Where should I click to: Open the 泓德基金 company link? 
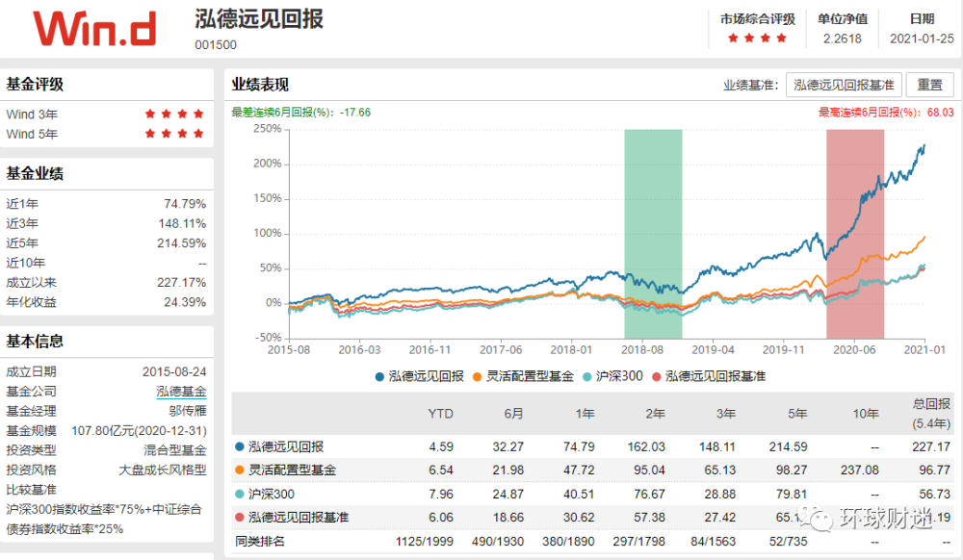181,392
